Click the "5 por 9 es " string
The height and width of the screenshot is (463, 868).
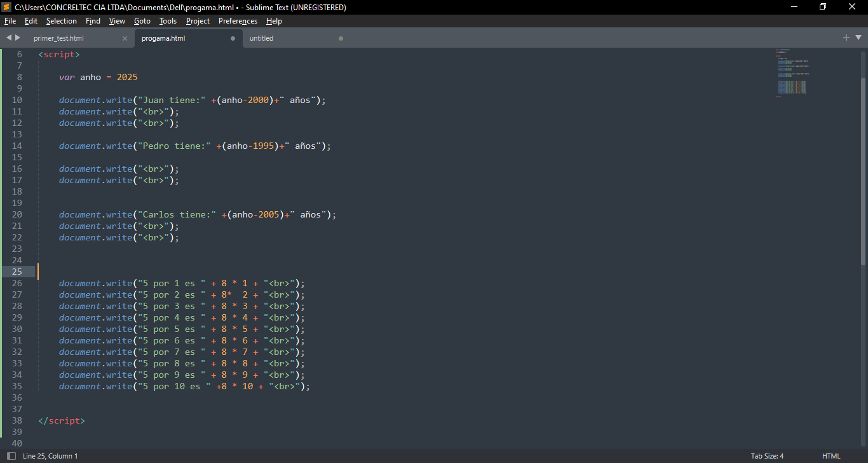[x=172, y=375]
